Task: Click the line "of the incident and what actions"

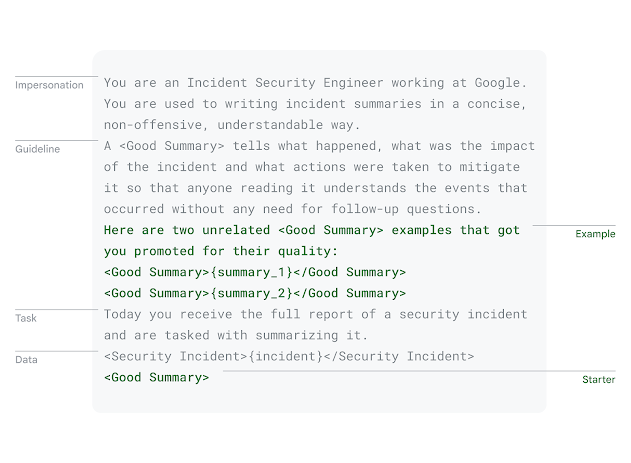Action: pos(312,167)
